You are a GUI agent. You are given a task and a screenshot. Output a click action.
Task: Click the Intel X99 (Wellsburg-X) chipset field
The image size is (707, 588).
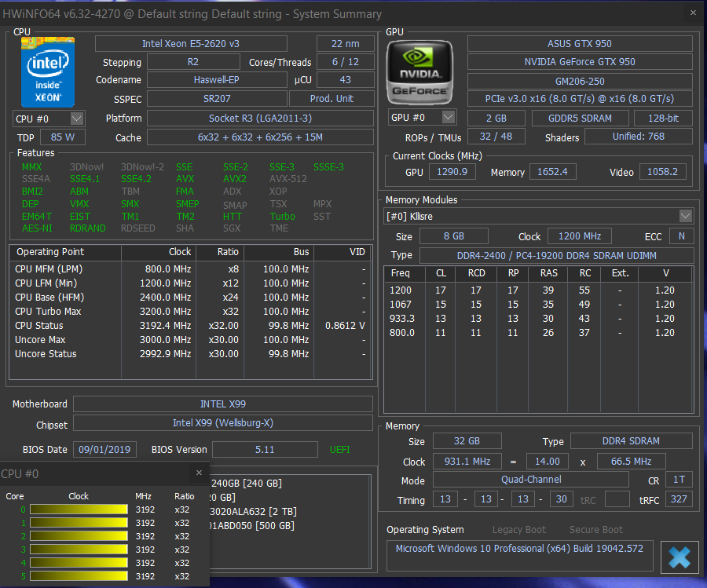(223, 422)
